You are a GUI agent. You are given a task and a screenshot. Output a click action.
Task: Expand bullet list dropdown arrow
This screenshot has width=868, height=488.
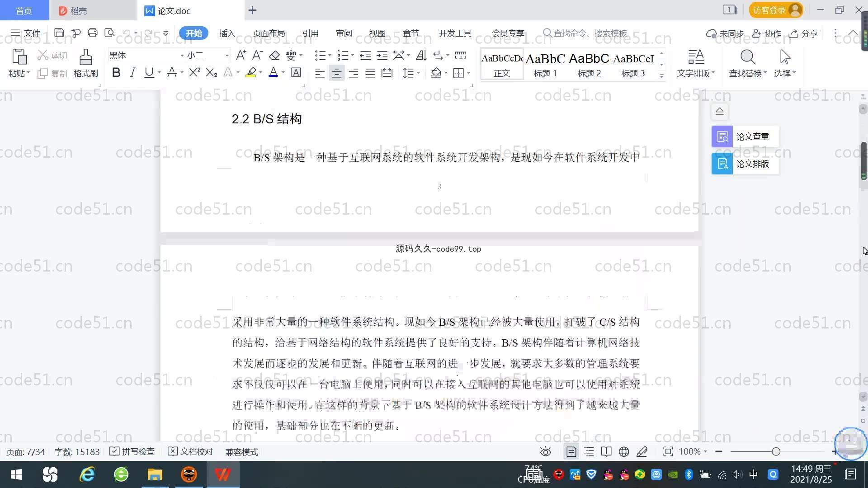pos(330,55)
